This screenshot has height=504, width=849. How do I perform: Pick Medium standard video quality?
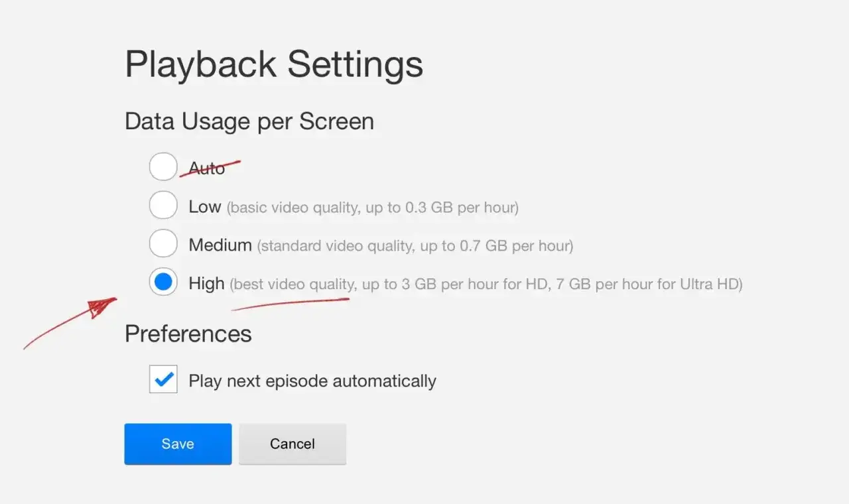163,243
